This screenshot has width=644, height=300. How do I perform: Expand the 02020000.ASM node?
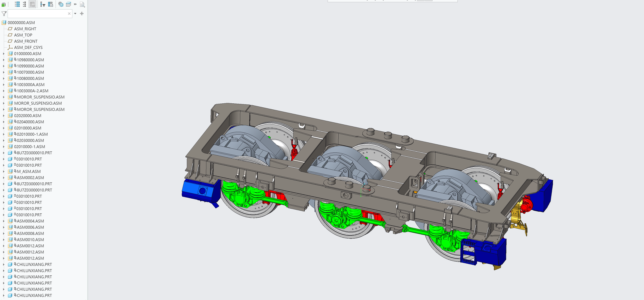click(3, 116)
